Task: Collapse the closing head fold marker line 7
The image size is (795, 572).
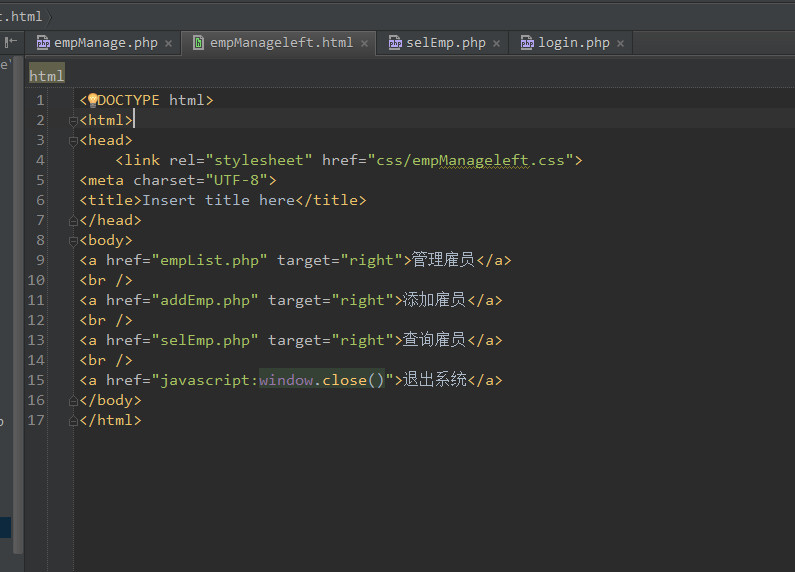Action: click(x=73, y=221)
